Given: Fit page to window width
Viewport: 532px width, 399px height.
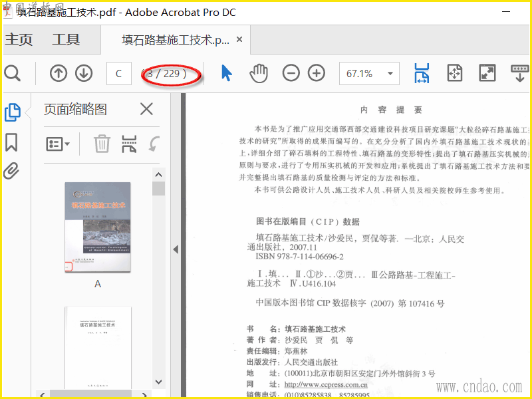Looking at the screenshot, I should point(422,73).
